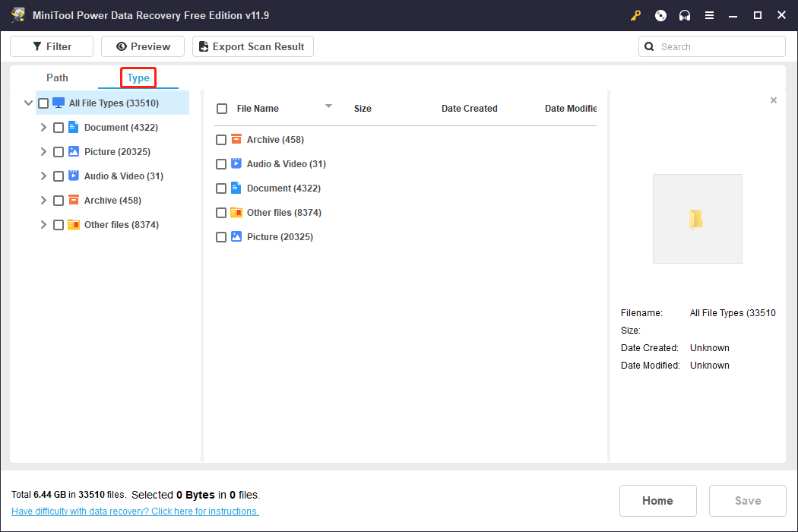Viewport: 798px width, 532px height.
Task: Open the data recovery instructions link
Action: click(135, 511)
